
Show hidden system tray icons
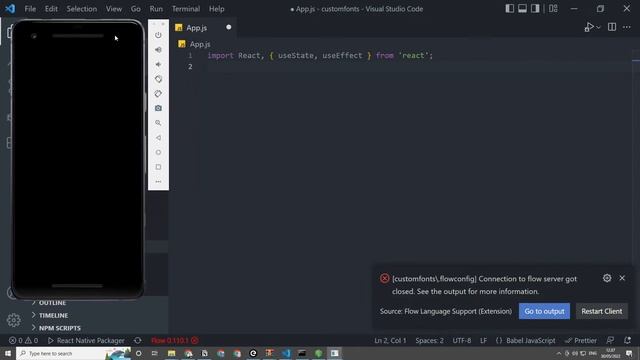pyautogui.click(x=559, y=353)
